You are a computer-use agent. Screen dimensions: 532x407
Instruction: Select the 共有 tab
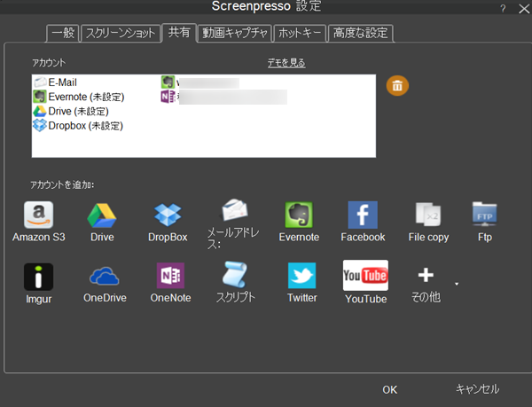coord(179,33)
